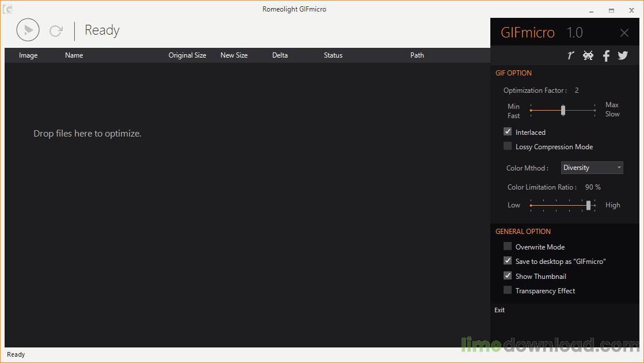Viewport: 644px width, 363px height.
Task: Click the app logo in the title bar
Action: pyautogui.click(x=7, y=9)
